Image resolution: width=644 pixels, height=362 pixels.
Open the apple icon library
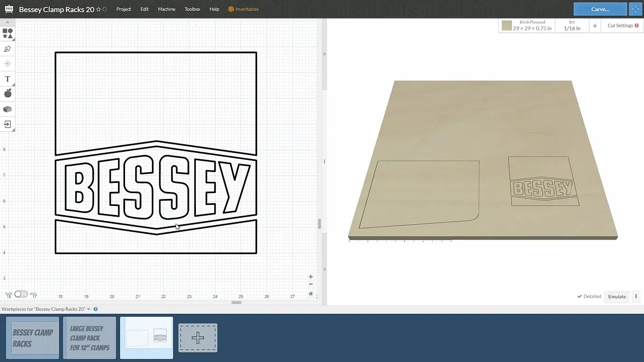pyautogui.click(x=8, y=94)
